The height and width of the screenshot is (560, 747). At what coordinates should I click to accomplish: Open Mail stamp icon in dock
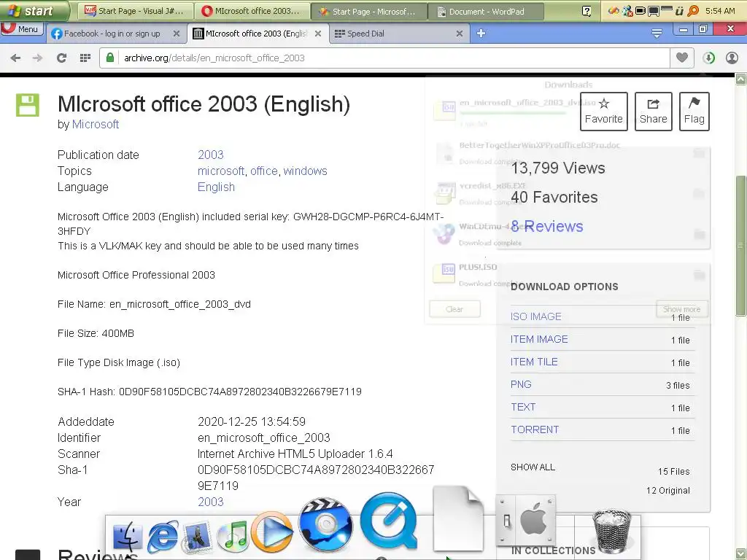click(198, 536)
